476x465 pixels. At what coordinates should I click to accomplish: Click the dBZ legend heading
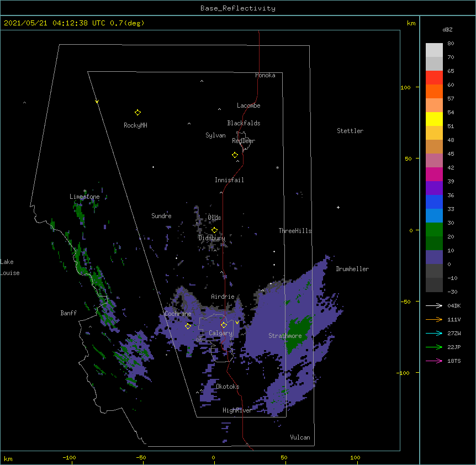(447, 29)
